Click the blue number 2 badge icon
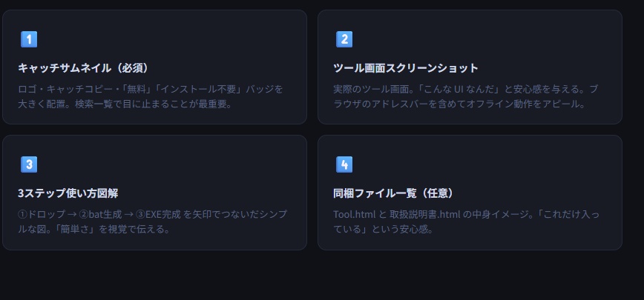644x300 pixels. [344, 39]
